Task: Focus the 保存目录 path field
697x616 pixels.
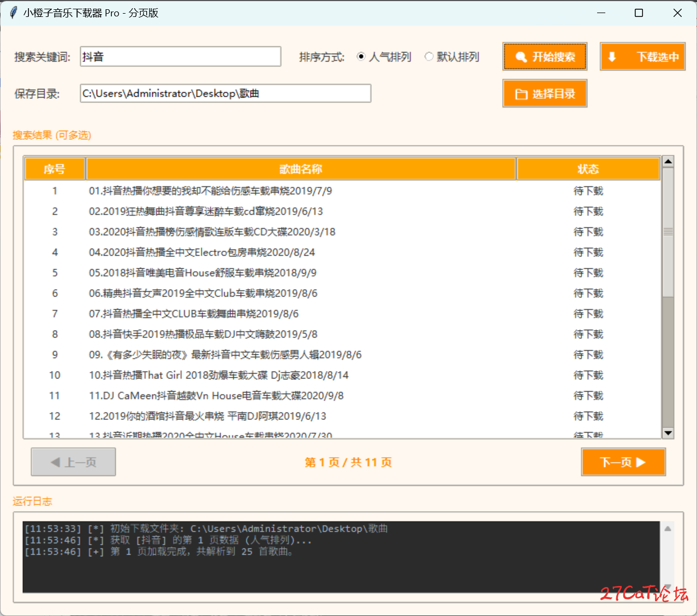Action: pos(225,93)
